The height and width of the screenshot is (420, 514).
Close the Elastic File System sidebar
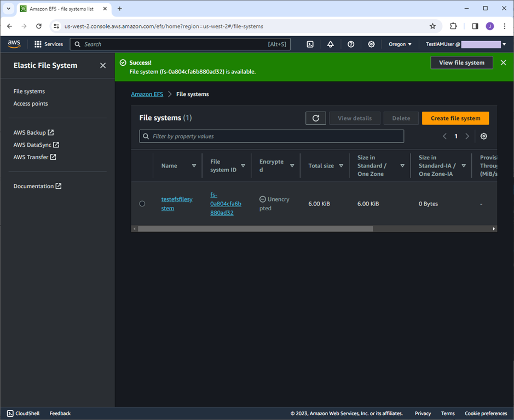click(103, 66)
